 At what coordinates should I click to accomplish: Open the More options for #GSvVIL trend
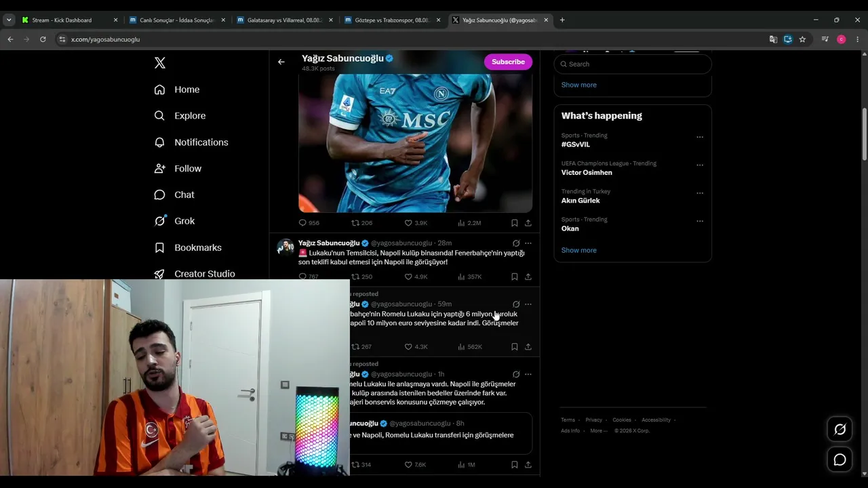pyautogui.click(x=700, y=137)
